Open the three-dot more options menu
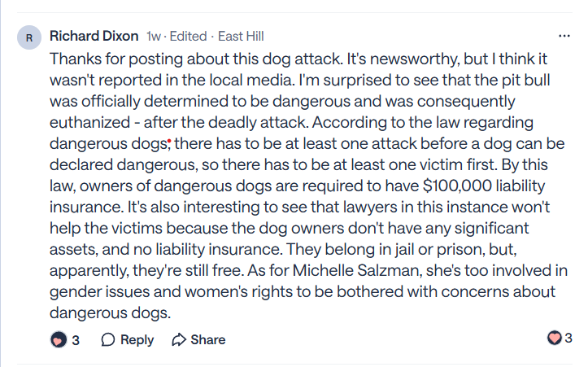 point(564,37)
